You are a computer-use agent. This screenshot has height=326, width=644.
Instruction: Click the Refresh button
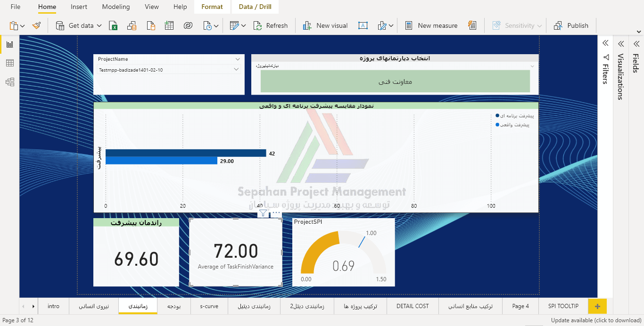[271, 25]
